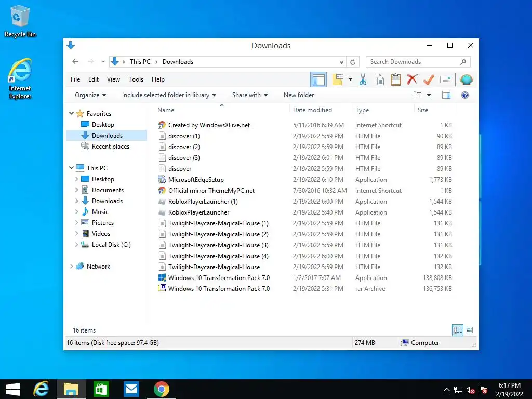Click the Rename toolbar icon

[445, 79]
